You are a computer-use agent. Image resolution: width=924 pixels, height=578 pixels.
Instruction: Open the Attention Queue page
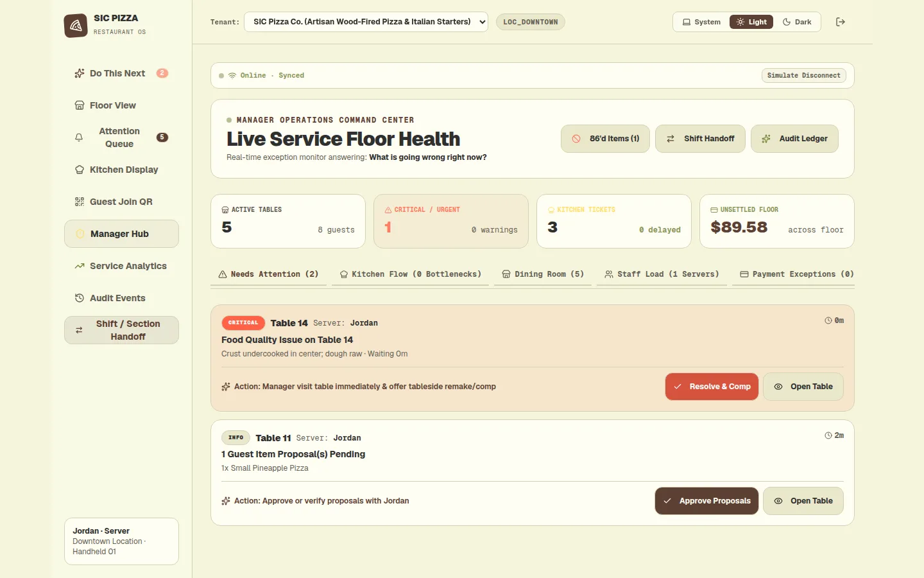121,137
